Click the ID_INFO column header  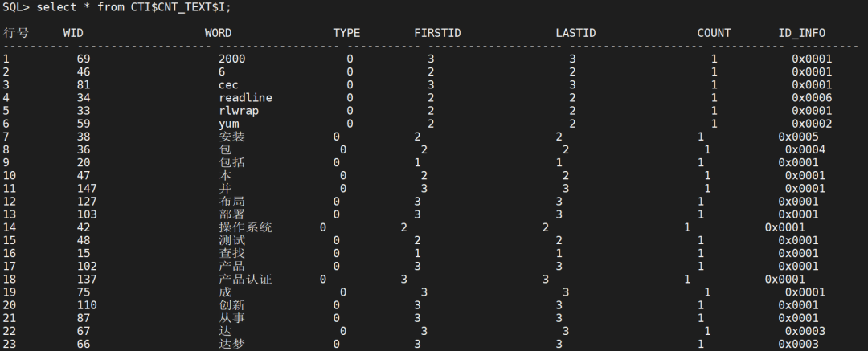[x=801, y=33]
